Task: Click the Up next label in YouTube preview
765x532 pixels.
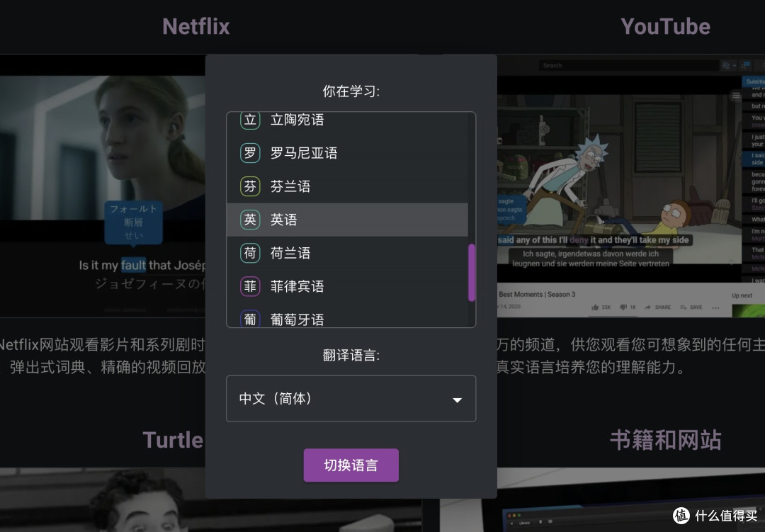Action: pos(742,295)
